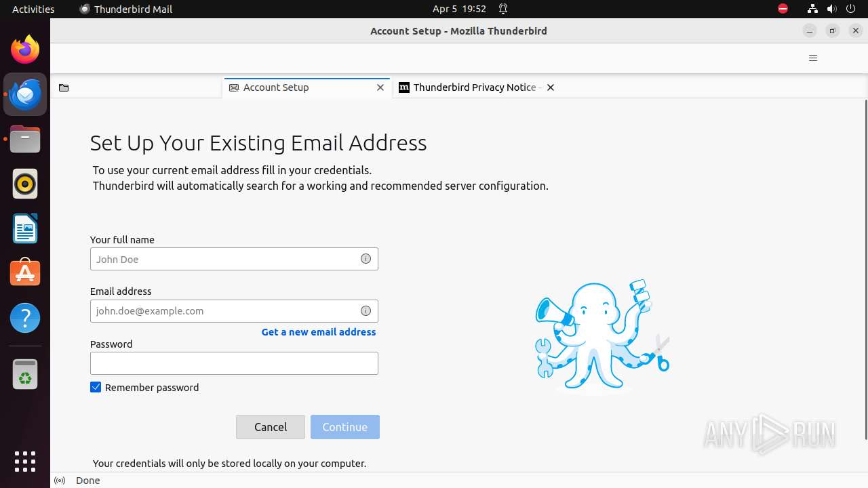Click the Continue button
The image size is (868, 488).
pos(345,427)
